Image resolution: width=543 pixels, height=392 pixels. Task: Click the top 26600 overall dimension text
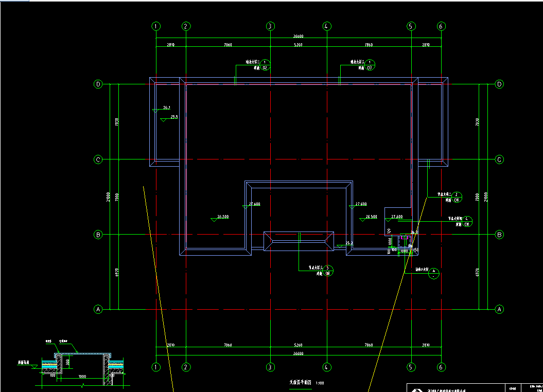pos(298,37)
